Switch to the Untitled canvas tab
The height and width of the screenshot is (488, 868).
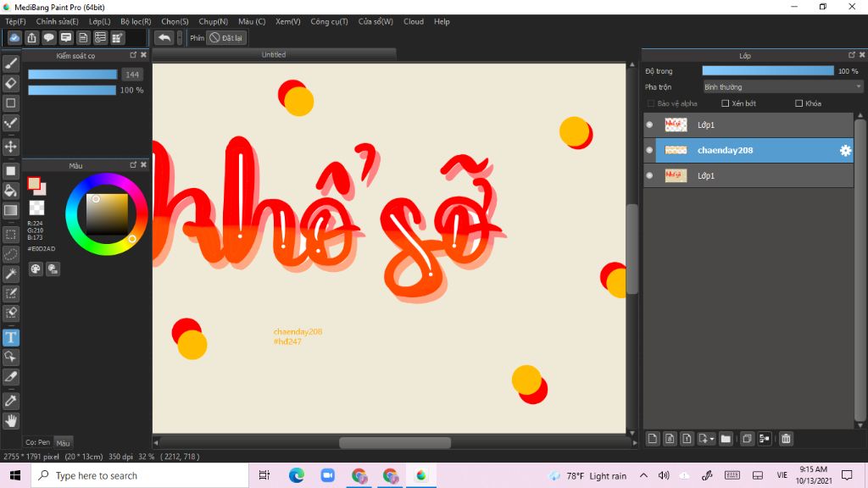(x=274, y=54)
